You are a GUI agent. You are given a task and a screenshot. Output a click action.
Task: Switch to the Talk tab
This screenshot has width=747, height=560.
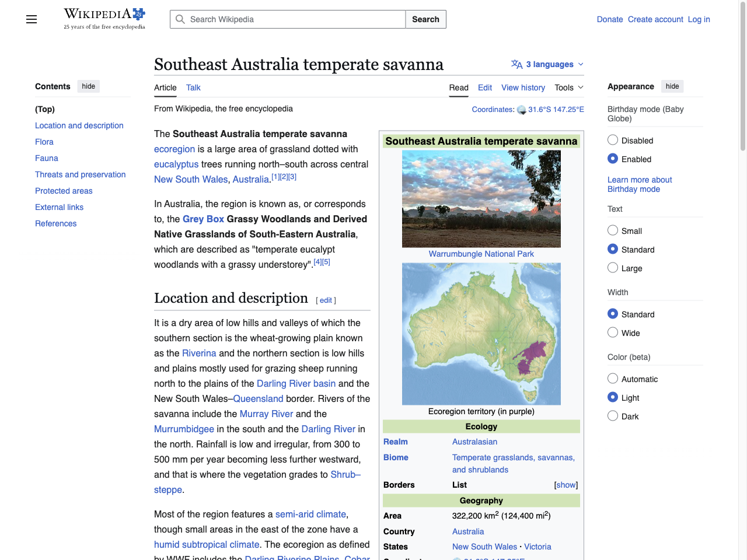[x=193, y=87]
